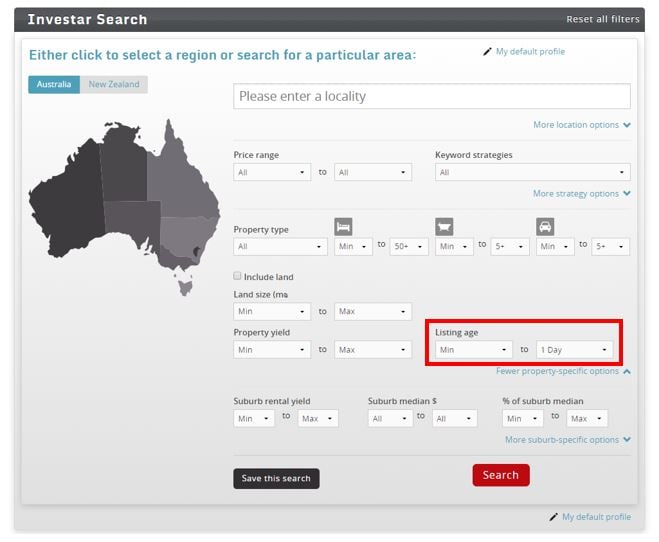Screen dimensions: 659x542
Task: Select Tasmania on the map
Action: [185, 288]
